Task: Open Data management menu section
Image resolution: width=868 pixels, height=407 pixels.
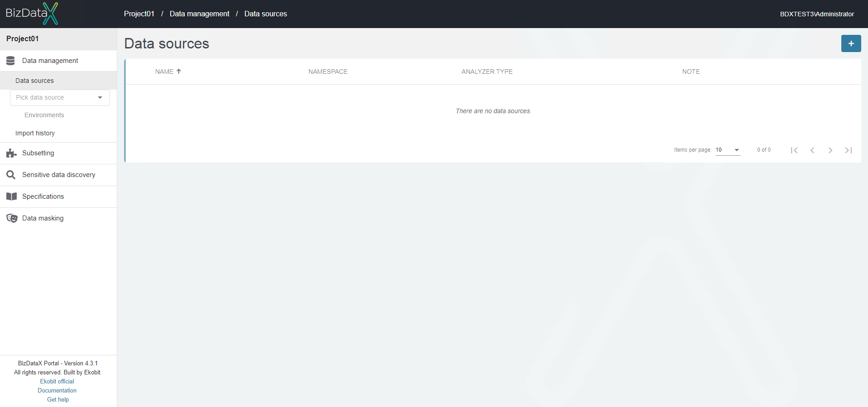Action: tap(58, 61)
